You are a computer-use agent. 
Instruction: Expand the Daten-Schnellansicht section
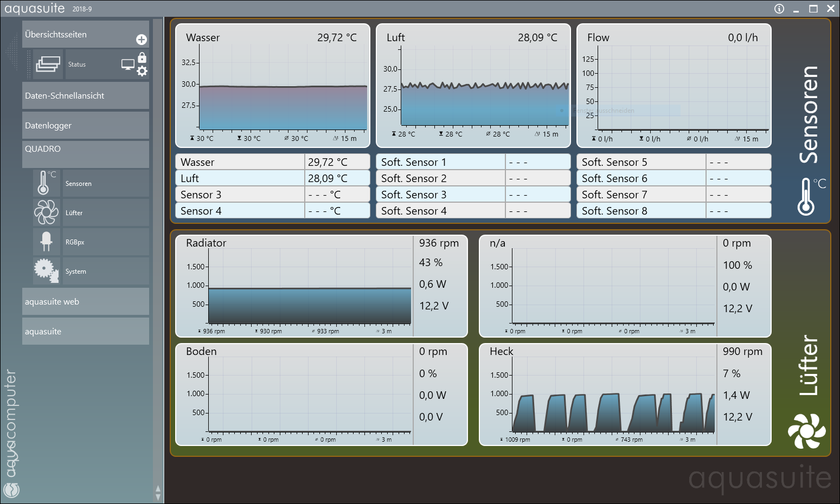(x=86, y=96)
